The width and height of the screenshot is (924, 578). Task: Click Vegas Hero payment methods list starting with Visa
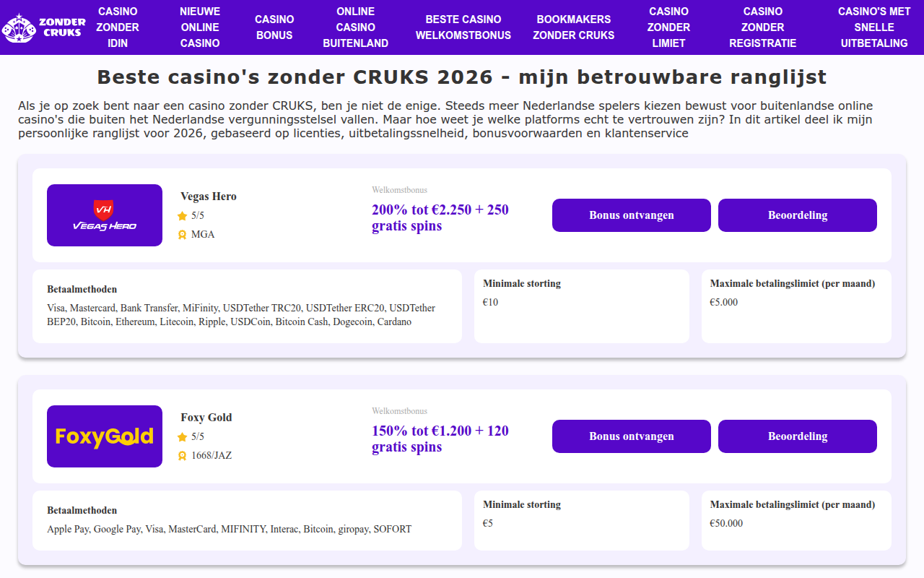(241, 315)
